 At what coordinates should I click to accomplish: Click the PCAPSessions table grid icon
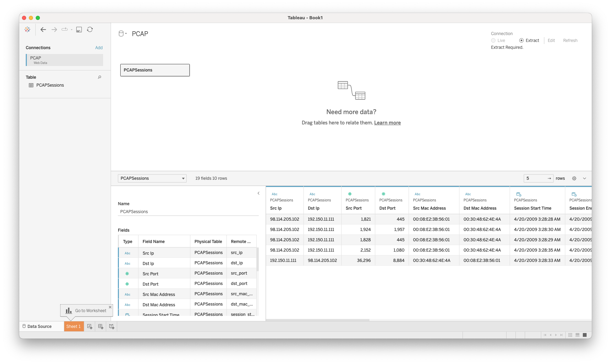point(31,85)
